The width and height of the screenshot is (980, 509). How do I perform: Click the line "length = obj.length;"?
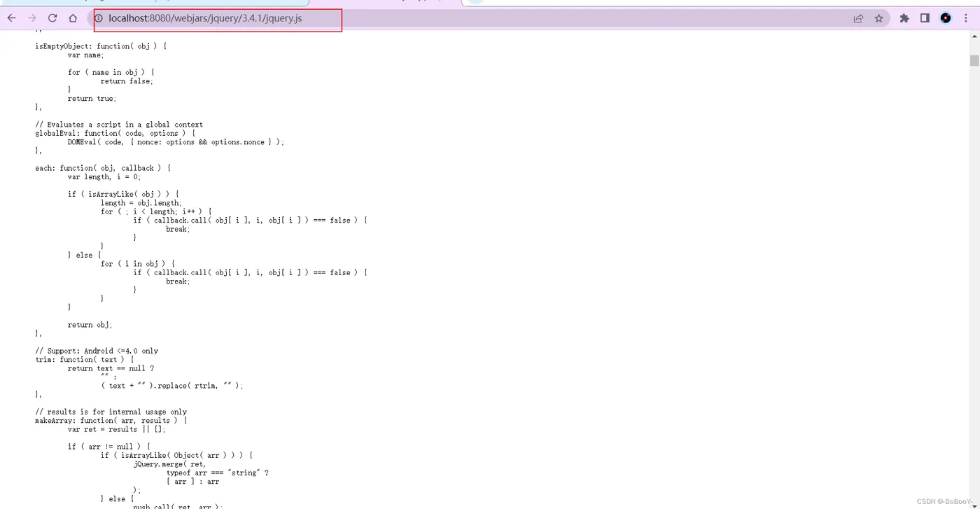(x=141, y=203)
